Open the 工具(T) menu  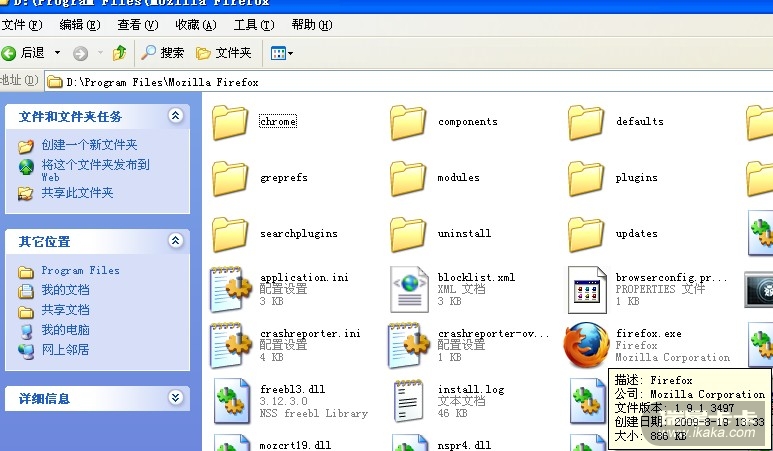tap(254, 25)
